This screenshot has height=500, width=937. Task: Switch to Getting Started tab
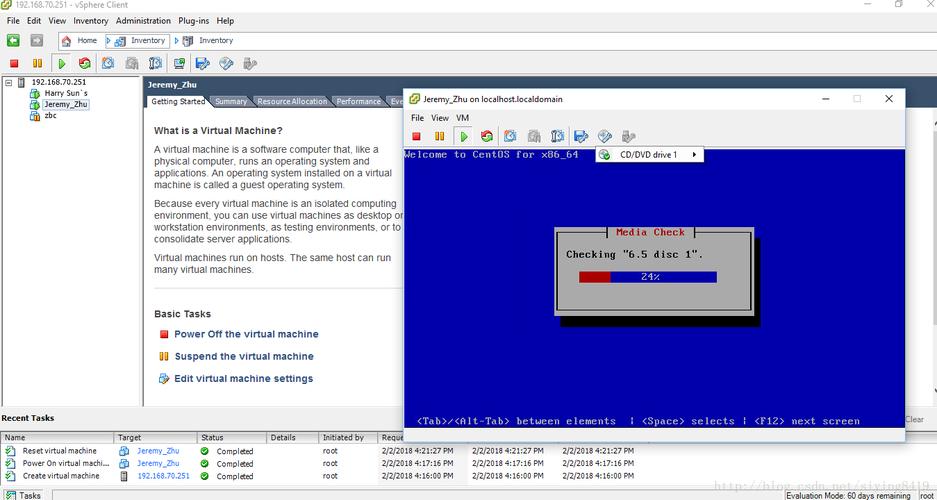[x=177, y=102]
